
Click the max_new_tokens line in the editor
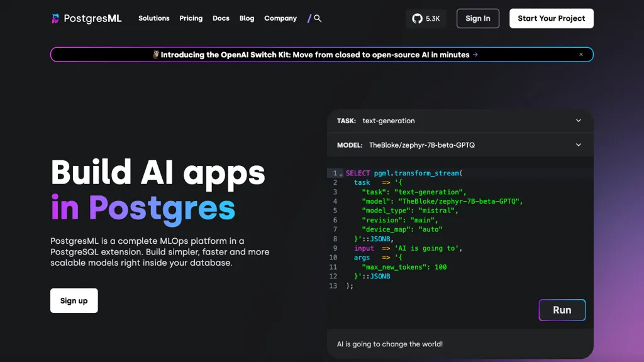(404, 267)
